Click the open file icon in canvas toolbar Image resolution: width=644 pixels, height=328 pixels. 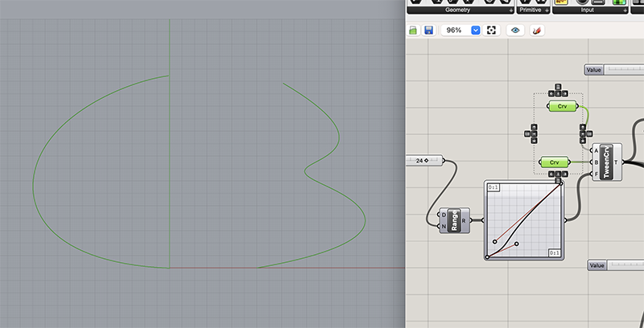413,30
